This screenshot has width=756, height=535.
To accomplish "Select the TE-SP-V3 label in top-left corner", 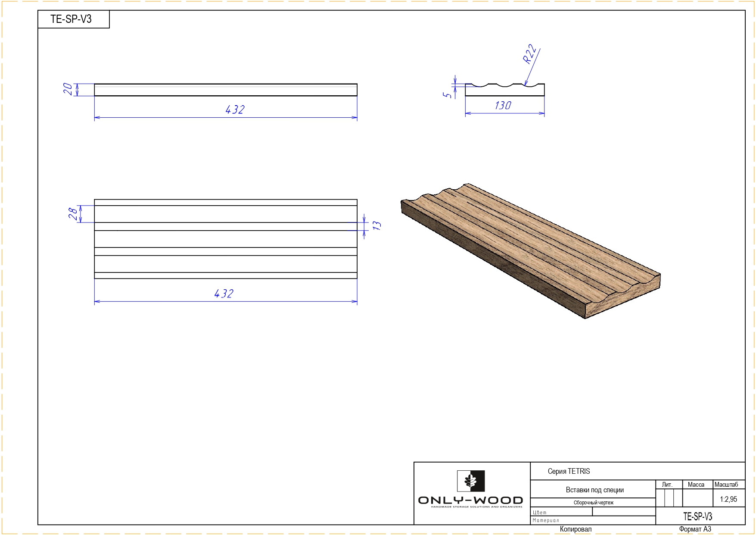I will coord(71,19).
